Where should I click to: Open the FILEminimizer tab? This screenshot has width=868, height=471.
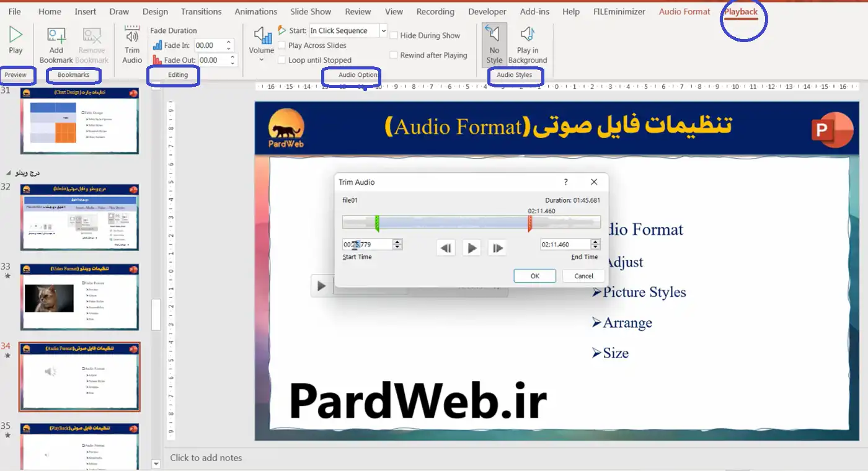pyautogui.click(x=619, y=12)
